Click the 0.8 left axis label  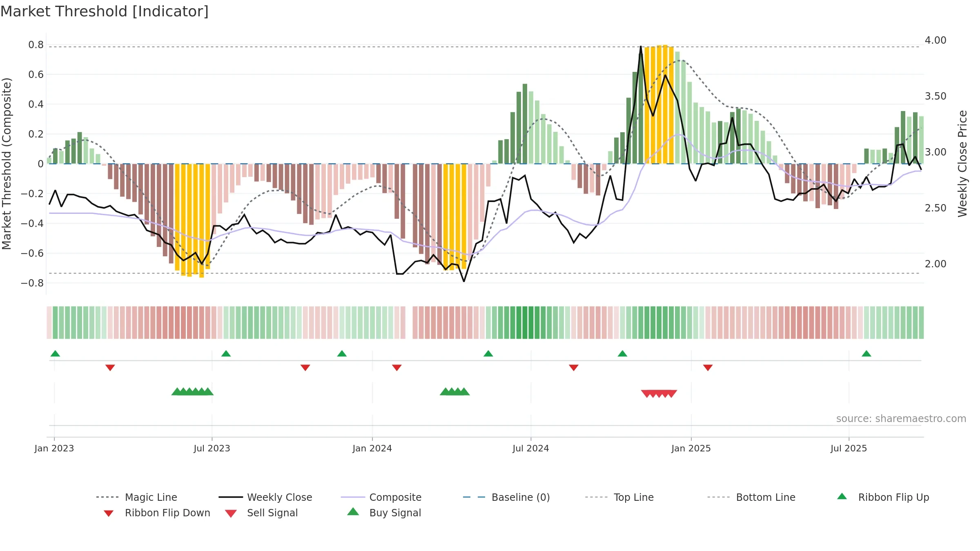[x=36, y=45]
